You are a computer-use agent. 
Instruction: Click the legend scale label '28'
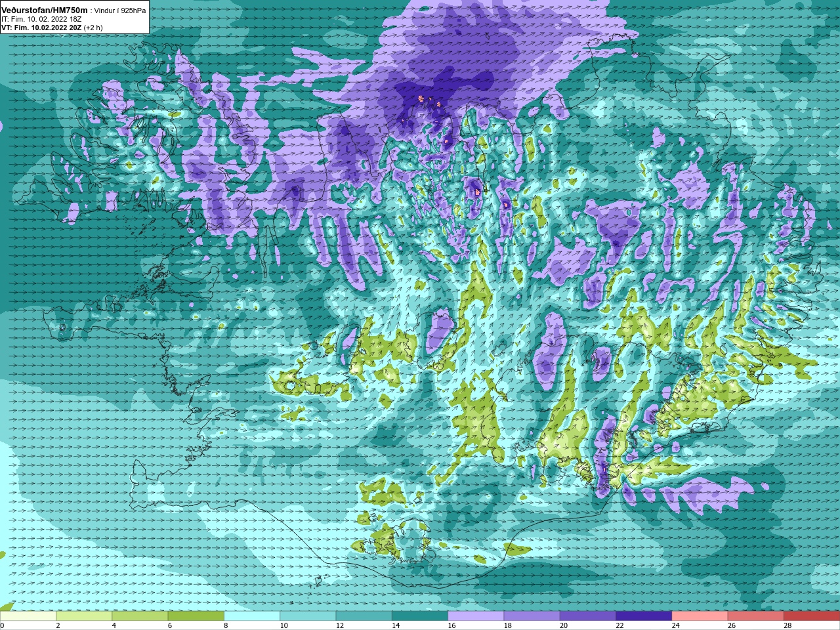787,625
